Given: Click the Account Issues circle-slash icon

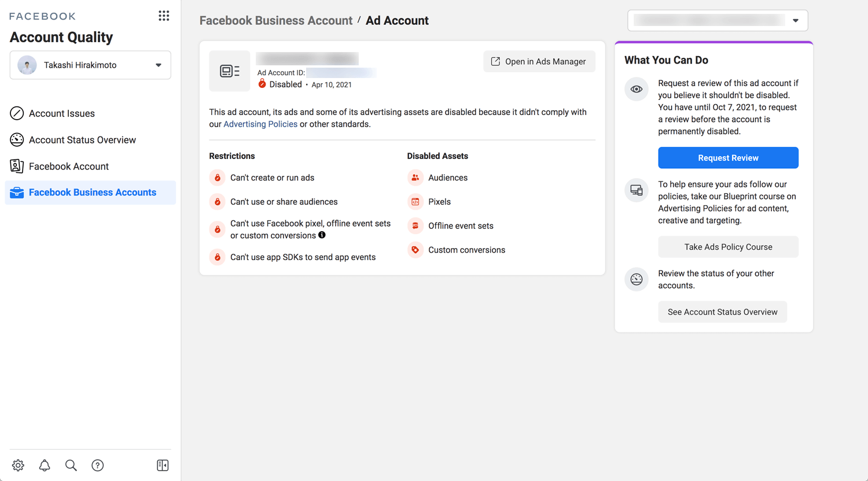Looking at the screenshot, I should click(17, 113).
